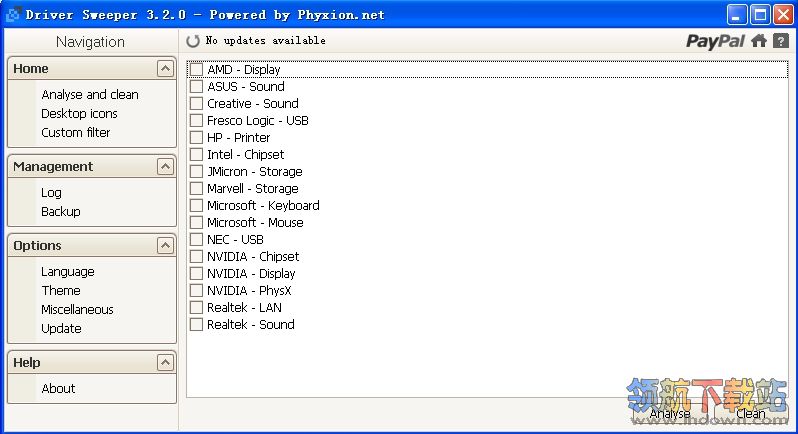Enable the Realtek - LAN checkbox
The height and width of the screenshot is (434, 798).
196,307
